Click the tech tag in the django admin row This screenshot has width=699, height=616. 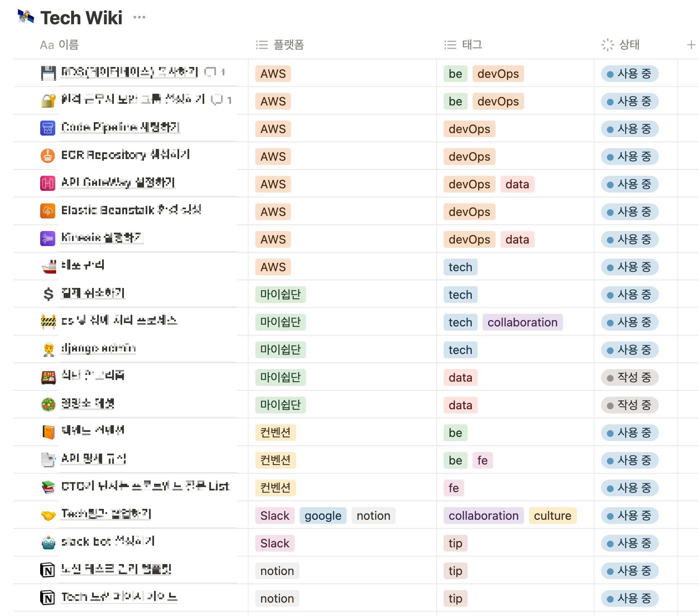460,350
